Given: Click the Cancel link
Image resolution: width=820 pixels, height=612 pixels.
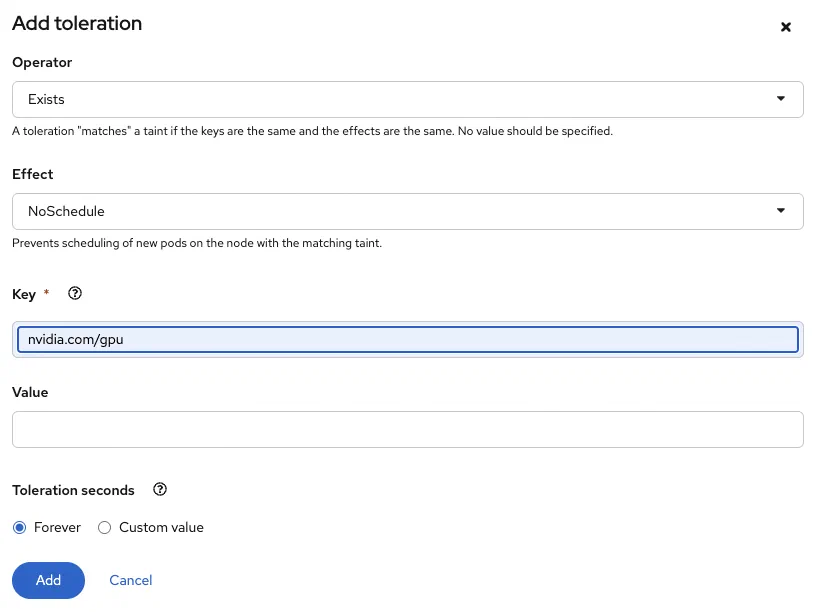Looking at the screenshot, I should pyautogui.click(x=131, y=580).
